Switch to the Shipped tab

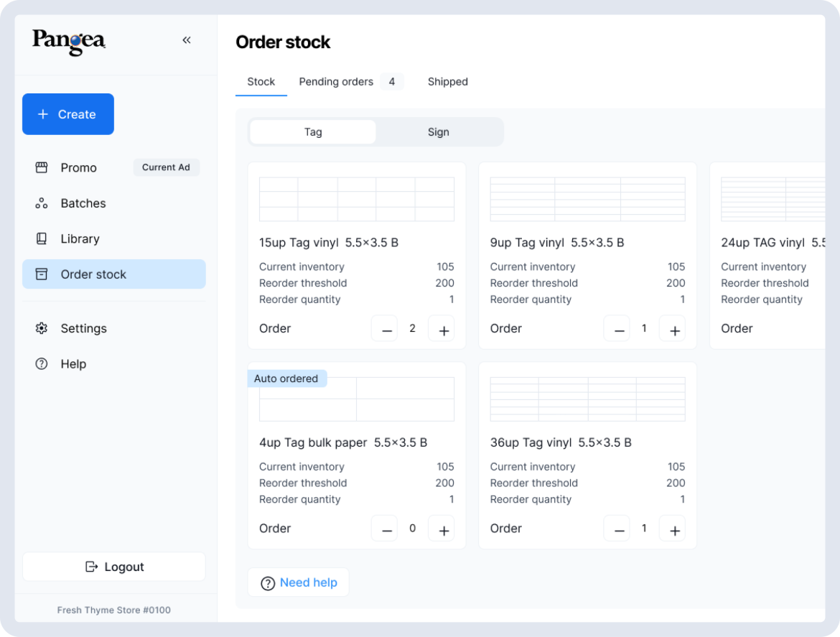(x=447, y=82)
